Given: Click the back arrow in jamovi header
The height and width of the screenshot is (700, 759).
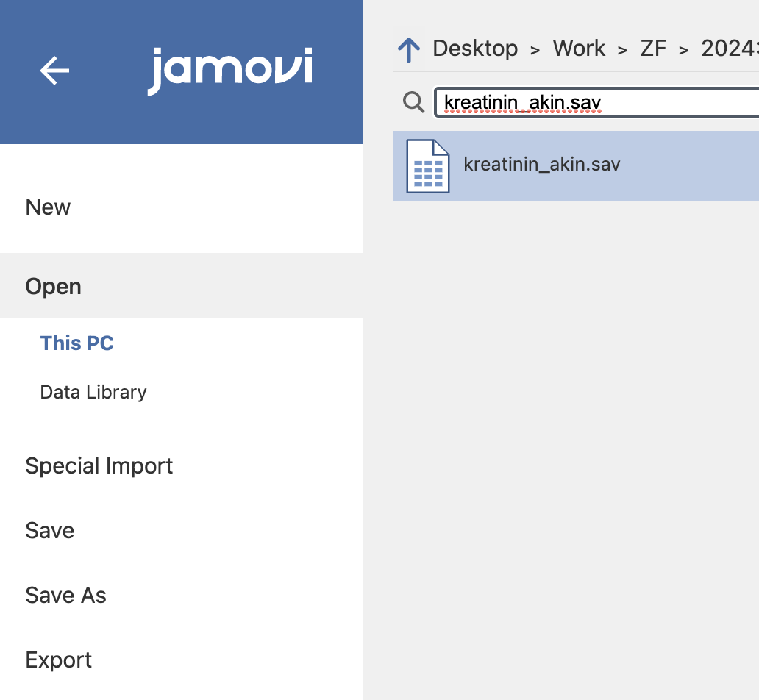Looking at the screenshot, I should click(x=54, y=71).
